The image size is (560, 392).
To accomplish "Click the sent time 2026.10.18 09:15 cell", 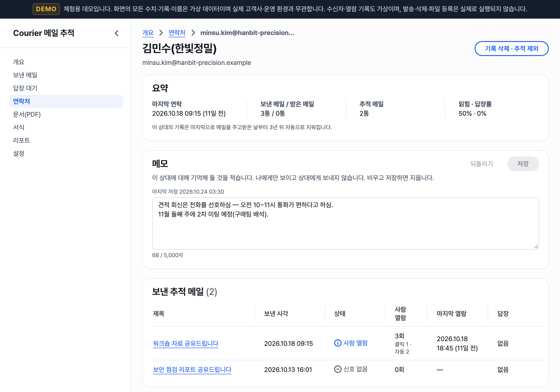I will pos(288,343).
